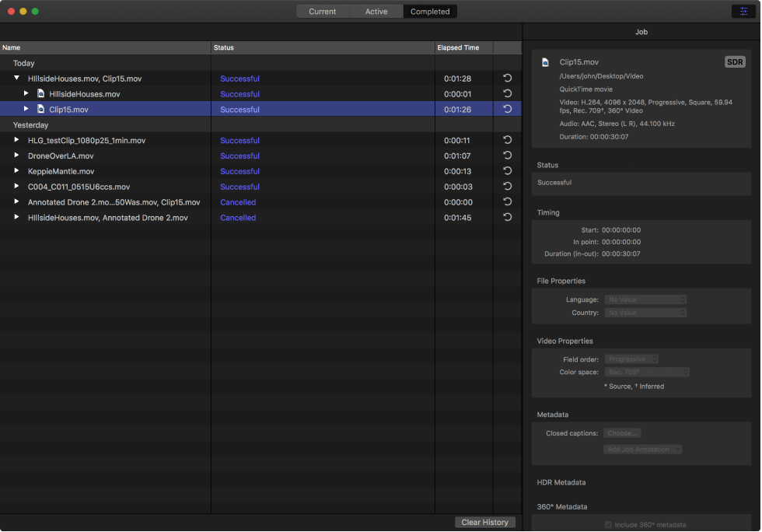Click the Clear History button
This screenshot has width=762, height=532.
(x=484, y=522)
